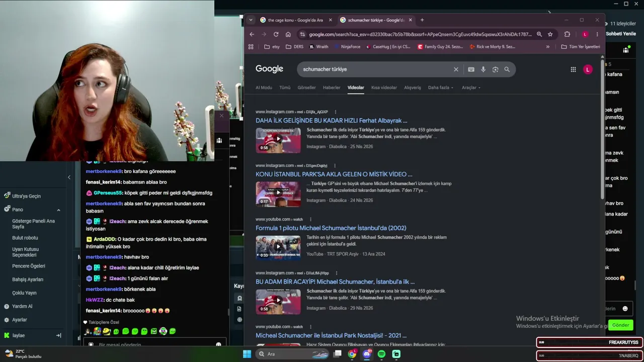Open the page zoom magnifier in the address bar
The image size is (644, 362).
point(539,34)
